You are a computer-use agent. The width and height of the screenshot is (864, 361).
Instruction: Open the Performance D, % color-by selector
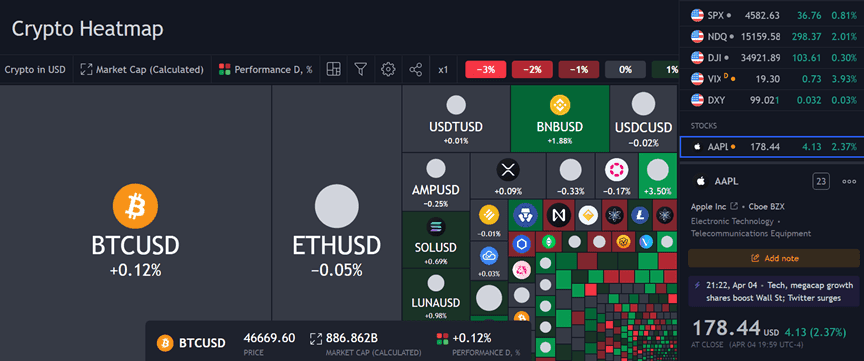(x=266, y=69)
